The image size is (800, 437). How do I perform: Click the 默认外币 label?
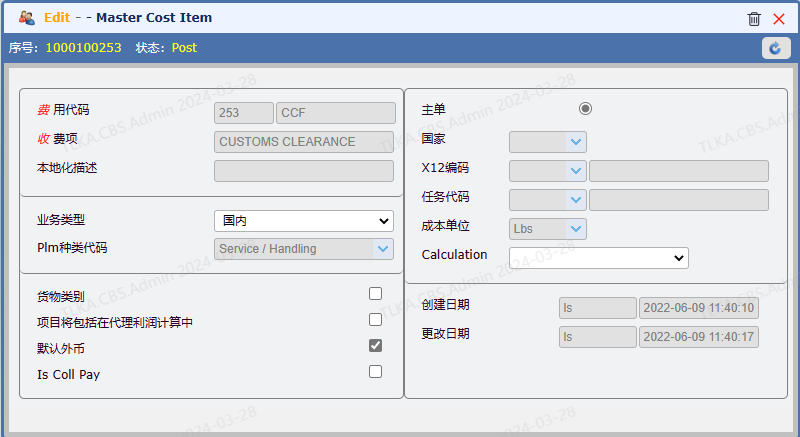point(61,349)
